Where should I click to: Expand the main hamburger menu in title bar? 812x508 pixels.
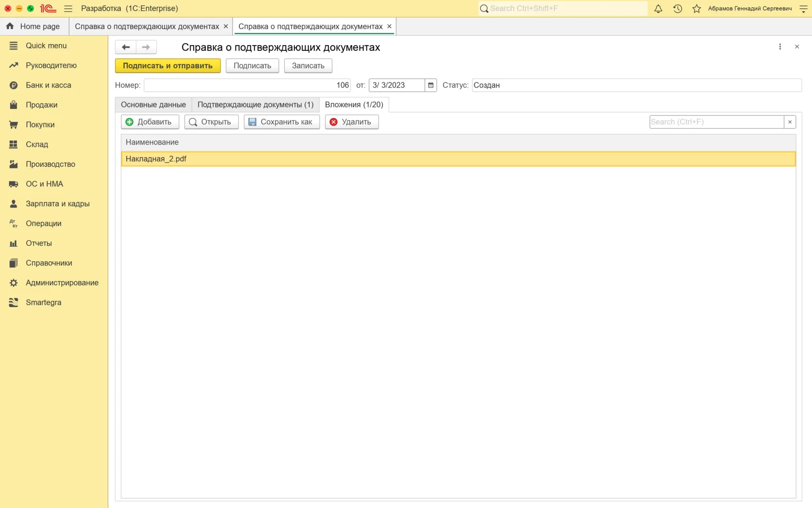(x=68, y=9)
